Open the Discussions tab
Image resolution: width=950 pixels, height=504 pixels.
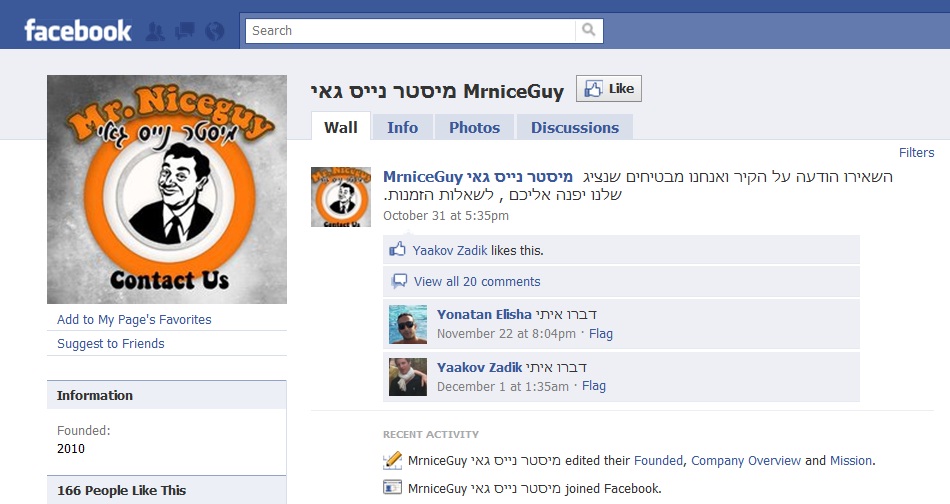click(574, 127)
